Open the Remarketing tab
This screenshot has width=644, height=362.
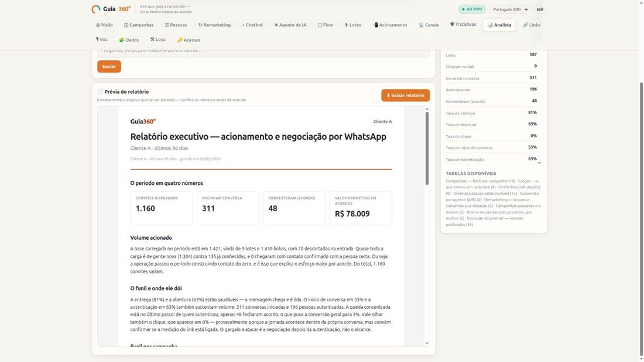pos(214,25)
